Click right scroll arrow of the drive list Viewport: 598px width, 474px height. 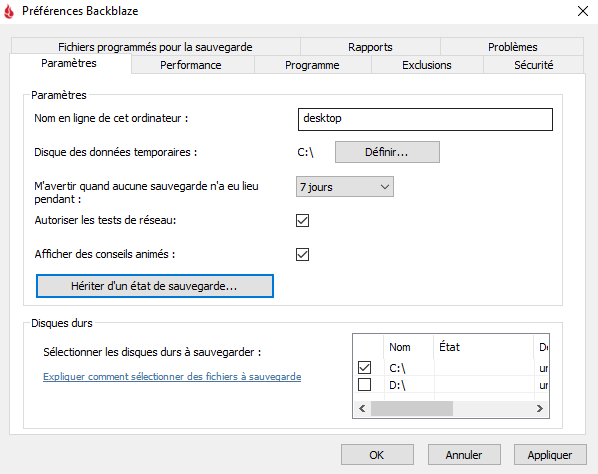[x=540, y=409]
